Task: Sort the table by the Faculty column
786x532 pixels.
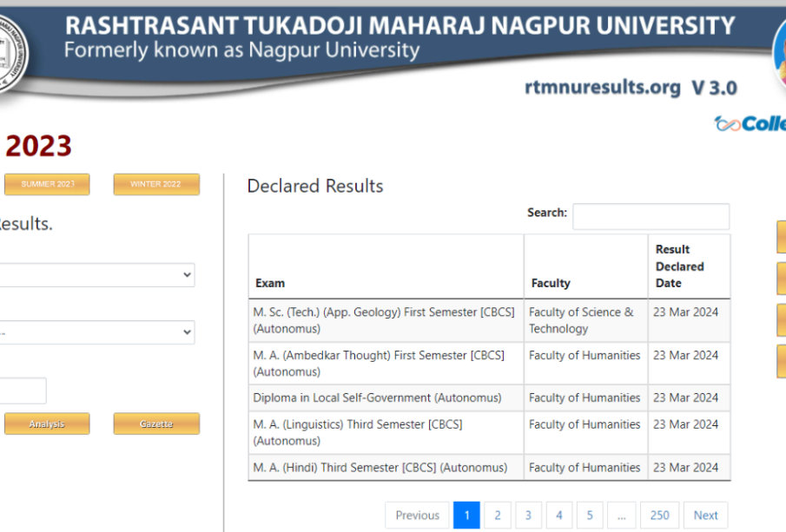Action: click(x=586, y=266)
